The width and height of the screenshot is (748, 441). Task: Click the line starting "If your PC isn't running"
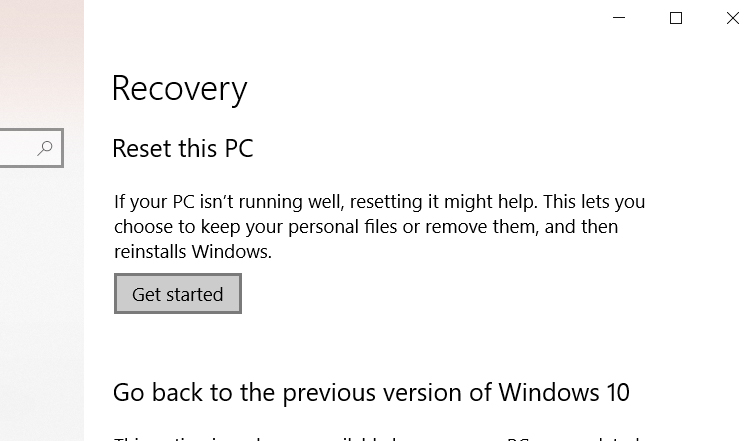click(x=379, y=202)
